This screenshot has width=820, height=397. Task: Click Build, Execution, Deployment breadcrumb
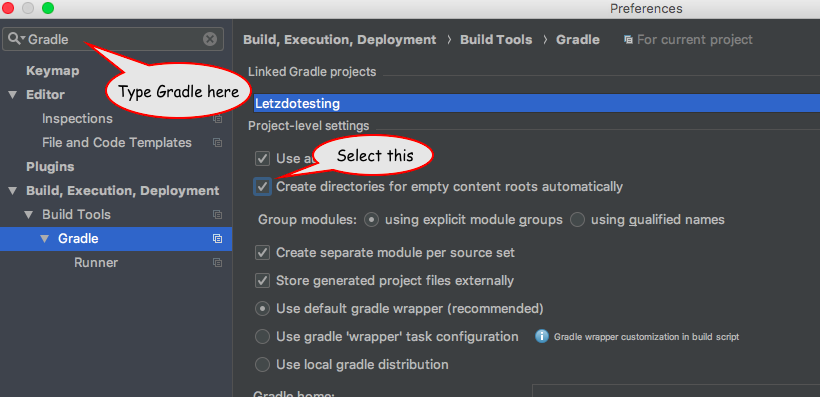point(340,40)
